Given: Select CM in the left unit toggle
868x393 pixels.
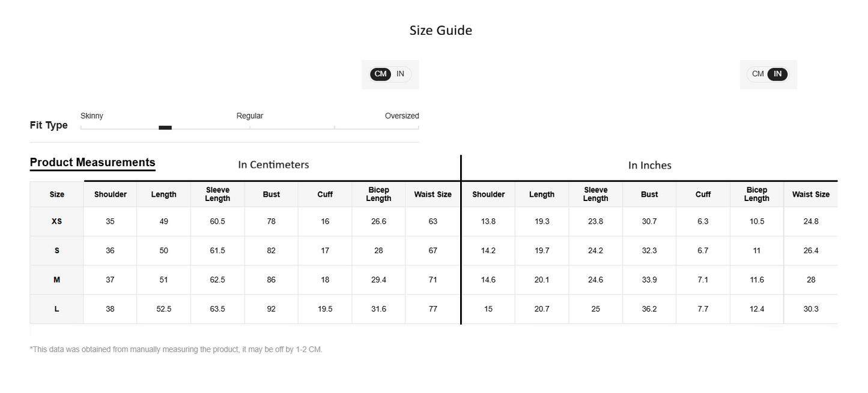Looking at the screenshot, I should point(380,74).
